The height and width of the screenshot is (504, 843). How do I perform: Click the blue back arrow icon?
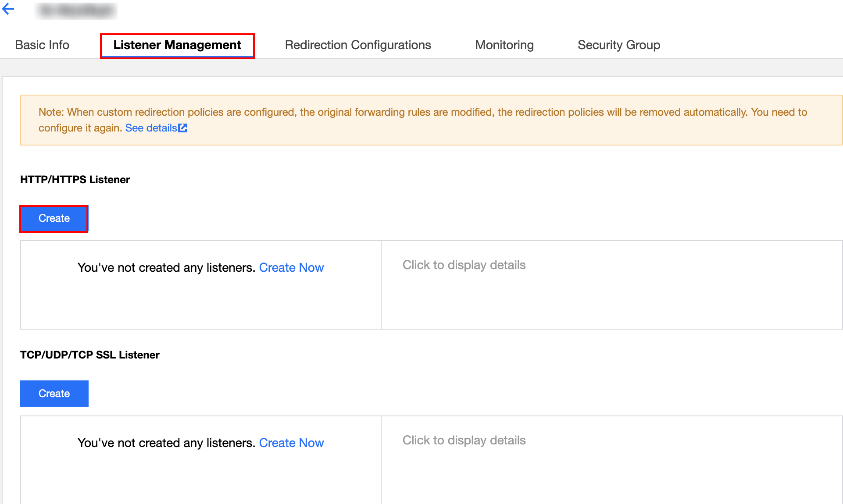point(8,9)
